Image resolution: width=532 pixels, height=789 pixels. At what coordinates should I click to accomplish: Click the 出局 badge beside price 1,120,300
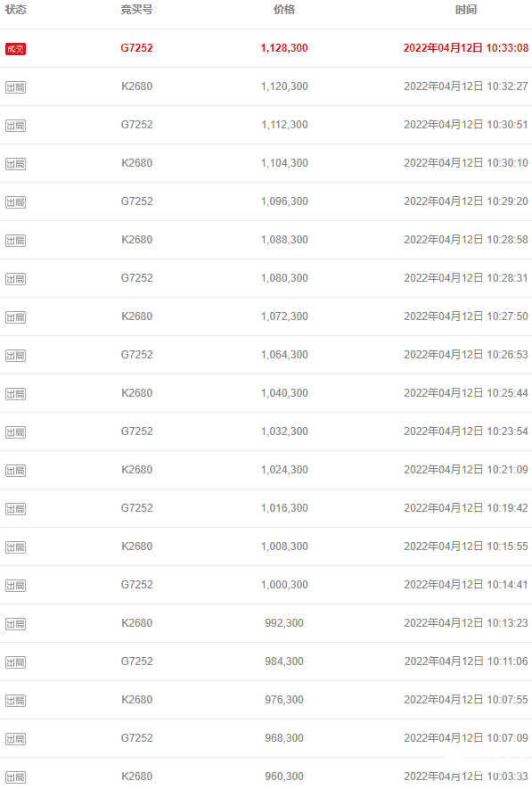(15, 87)
